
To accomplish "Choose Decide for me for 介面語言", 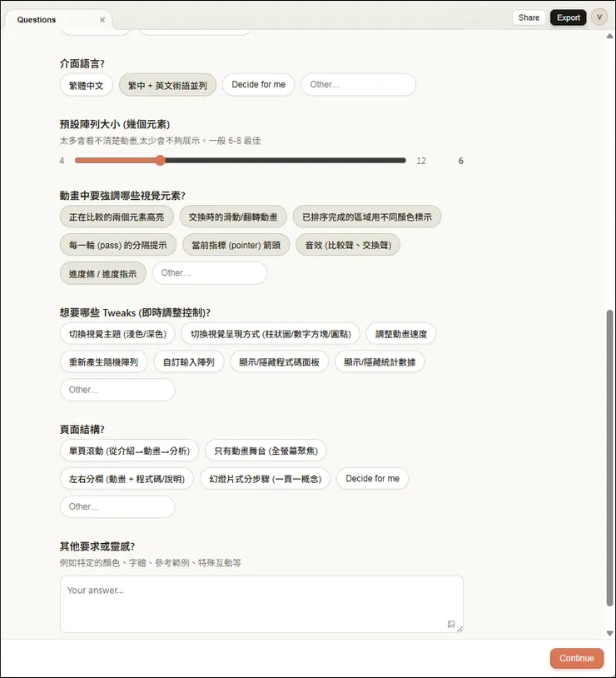I will click(259, 85).
